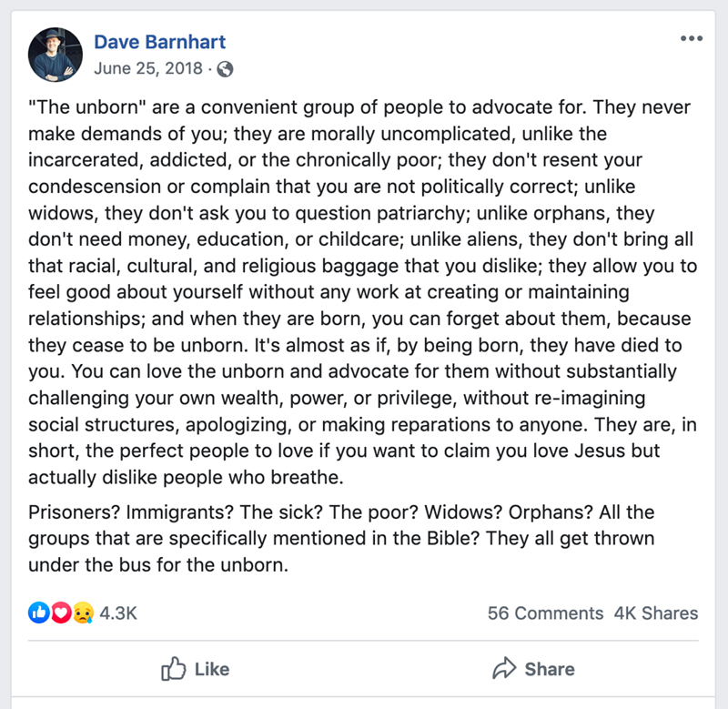Click the thumbs-up outline icon beside Like

[x=173, y=669]
